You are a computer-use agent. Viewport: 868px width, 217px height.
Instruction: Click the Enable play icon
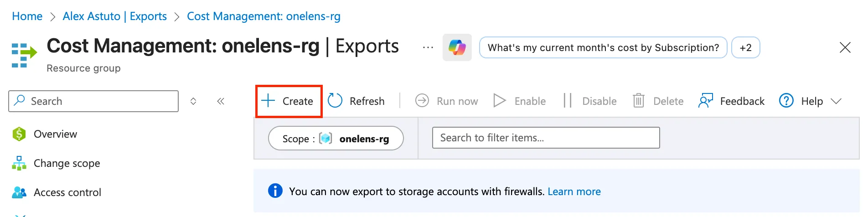pos(500,101)
